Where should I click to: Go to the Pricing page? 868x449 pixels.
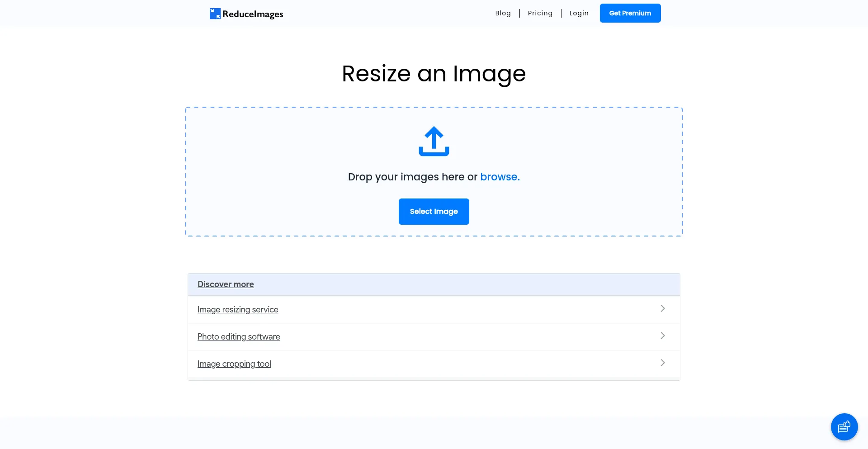click(x=540, y=13)
